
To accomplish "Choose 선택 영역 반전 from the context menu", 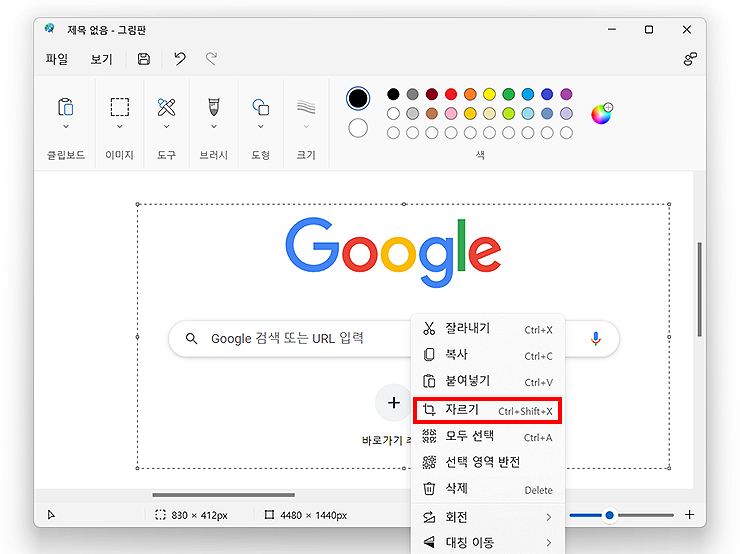I will point(488,462).
